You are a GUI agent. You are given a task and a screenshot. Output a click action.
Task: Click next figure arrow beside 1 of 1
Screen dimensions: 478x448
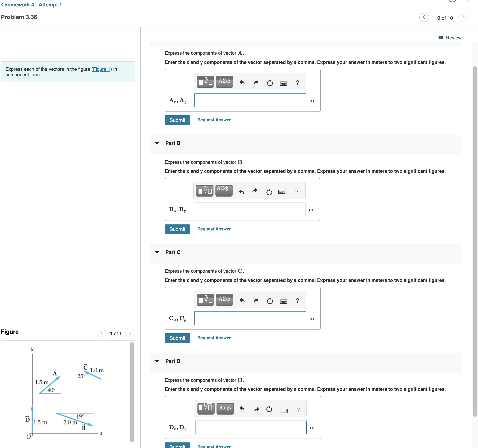(130, 333)
